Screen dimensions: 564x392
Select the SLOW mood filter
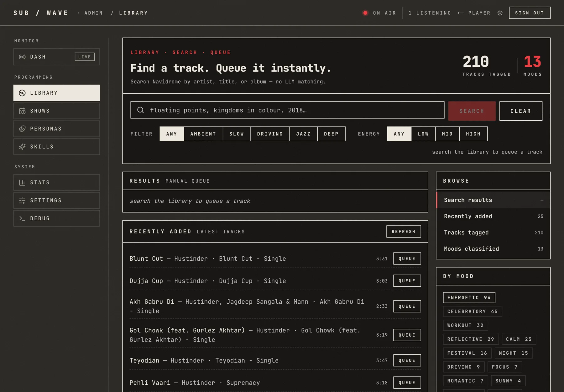(x=237, y=134)
